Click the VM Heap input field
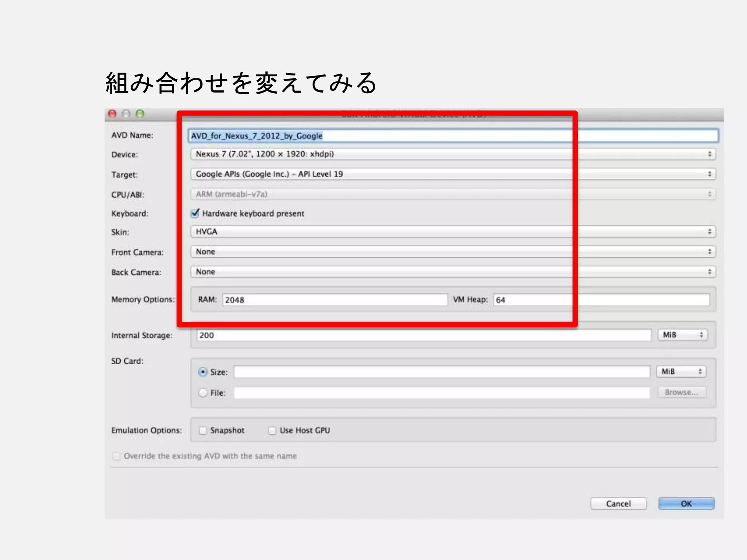 [601, 300]
